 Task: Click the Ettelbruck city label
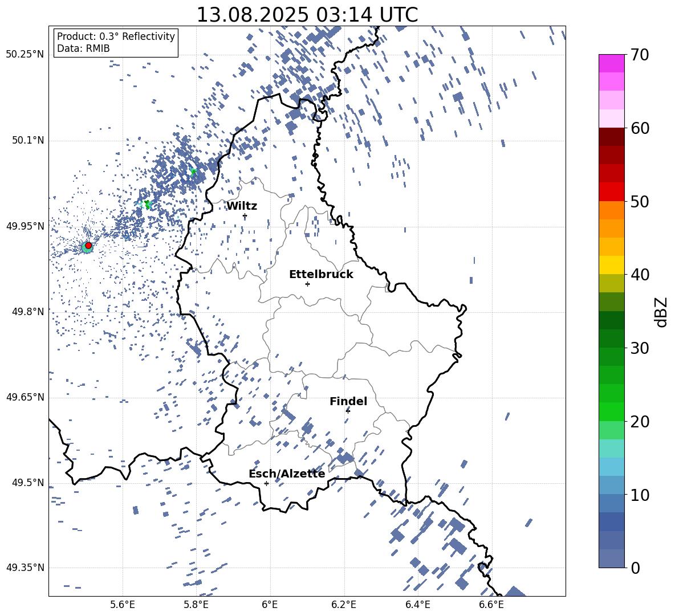coord(321,275)
